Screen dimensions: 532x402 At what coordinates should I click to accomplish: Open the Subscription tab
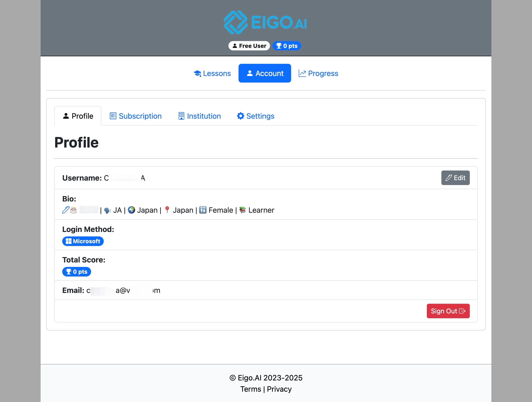pos(136,116)
